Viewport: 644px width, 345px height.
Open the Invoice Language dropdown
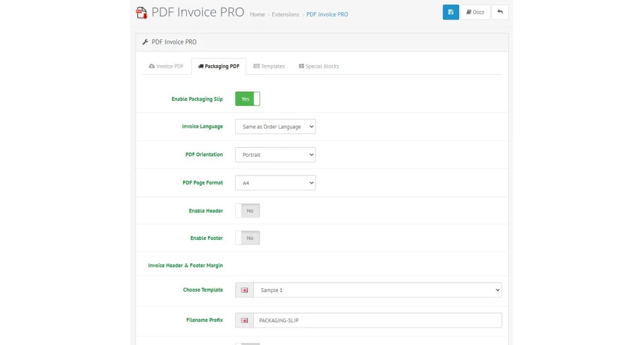tap(275, 126)
